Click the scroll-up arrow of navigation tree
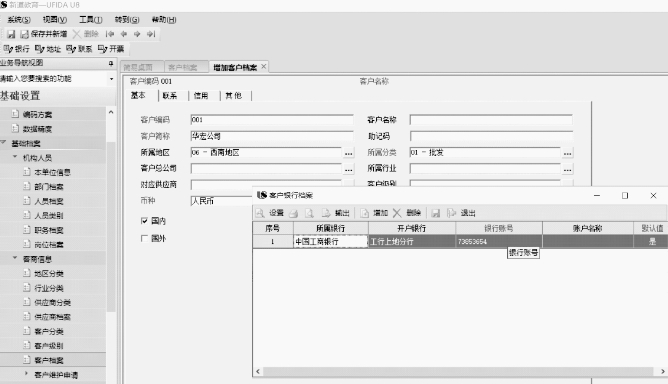 pyautogui.click(x=111, y=112)
